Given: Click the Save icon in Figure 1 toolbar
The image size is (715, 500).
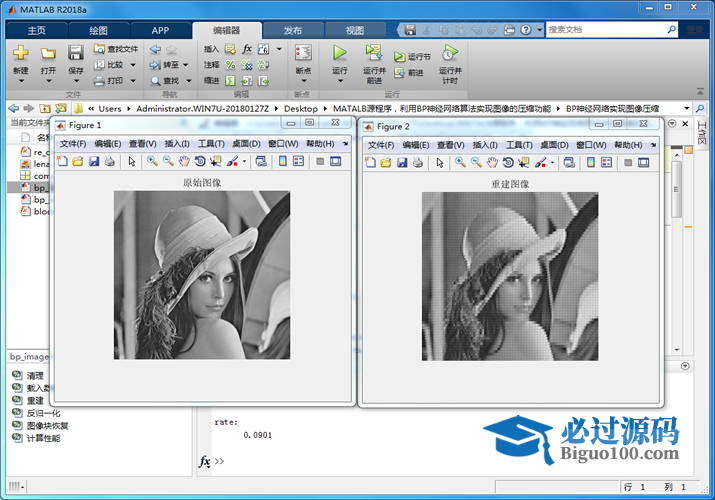Looking at the screenshot, I should tap(93, 162).
